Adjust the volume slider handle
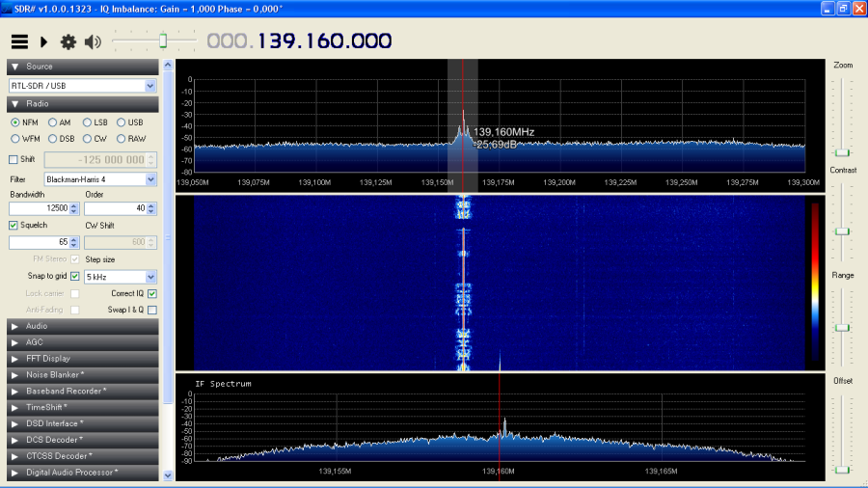Screen dimensions: 868x488 point(163,41)
